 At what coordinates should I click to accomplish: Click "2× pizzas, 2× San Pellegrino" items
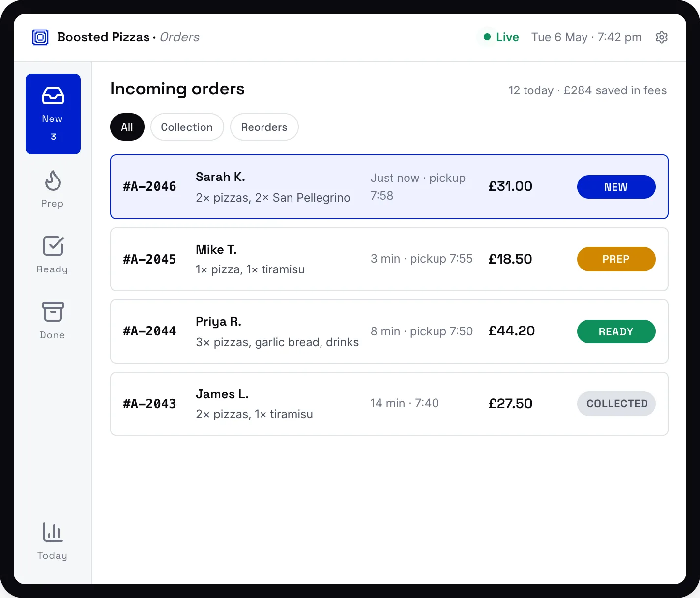[273, 198]
